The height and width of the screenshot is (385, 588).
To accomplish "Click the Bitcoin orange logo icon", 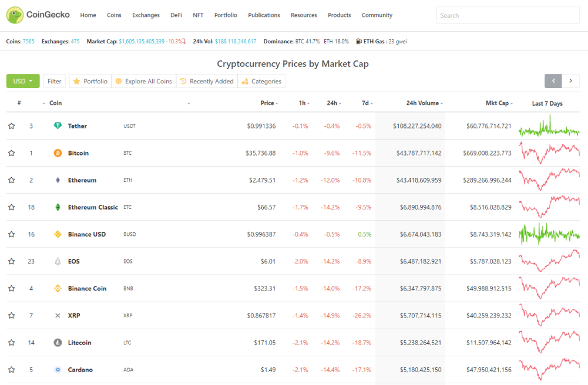I will 58,153.
